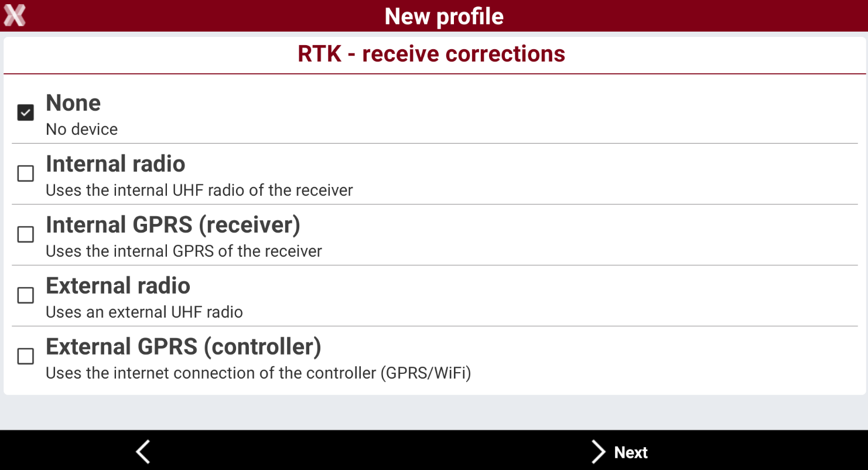Screen dimensions: 868x470
Task: Select the External GPRS (controller) label
Action: point(183,347)
